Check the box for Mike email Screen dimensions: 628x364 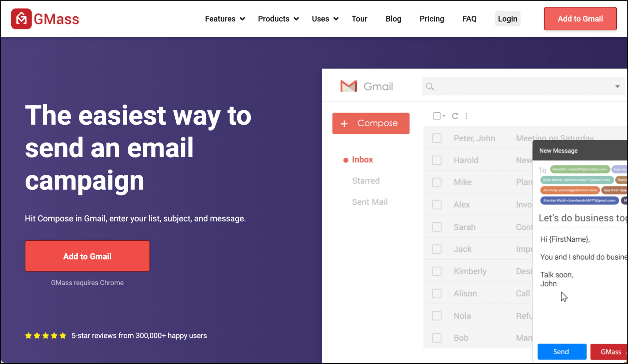click(x=437, y=182)
